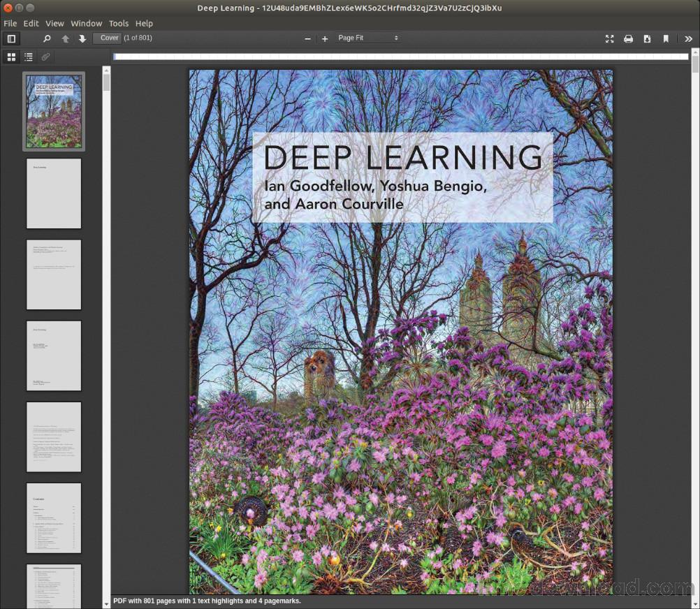700x609 pixels.
Task: Go to next page arrow
Action: coord(82,38)
